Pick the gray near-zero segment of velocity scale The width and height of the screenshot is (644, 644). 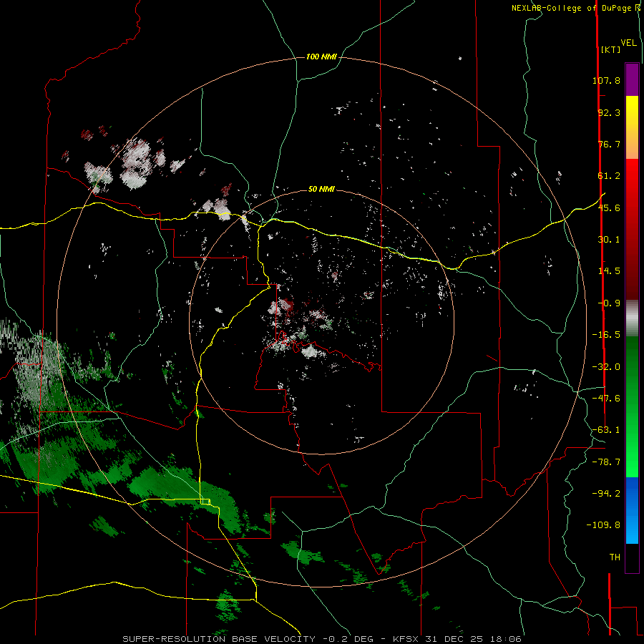point(632,318)
